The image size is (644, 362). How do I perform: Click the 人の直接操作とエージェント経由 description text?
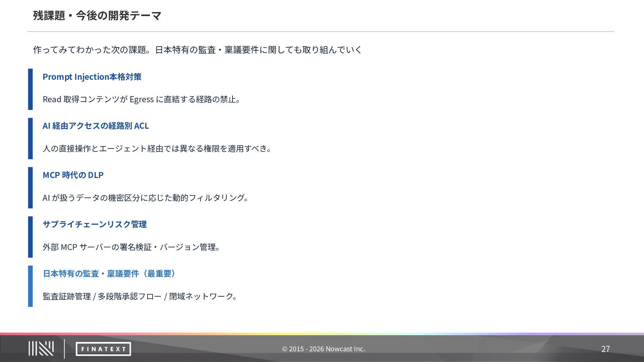[157, 148]
